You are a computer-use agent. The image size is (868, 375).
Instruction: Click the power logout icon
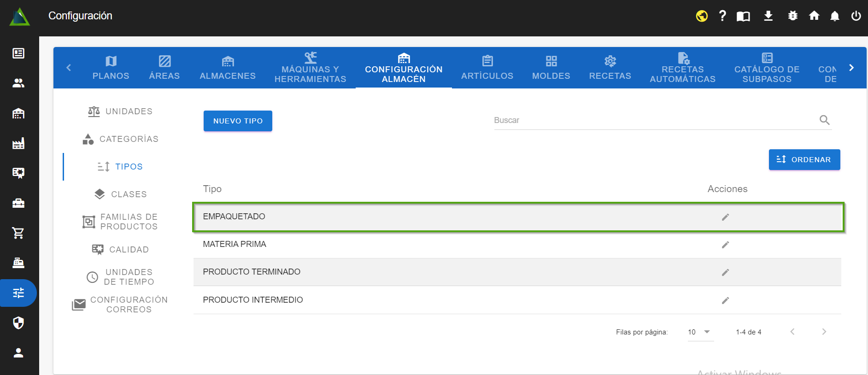(856, 16)
